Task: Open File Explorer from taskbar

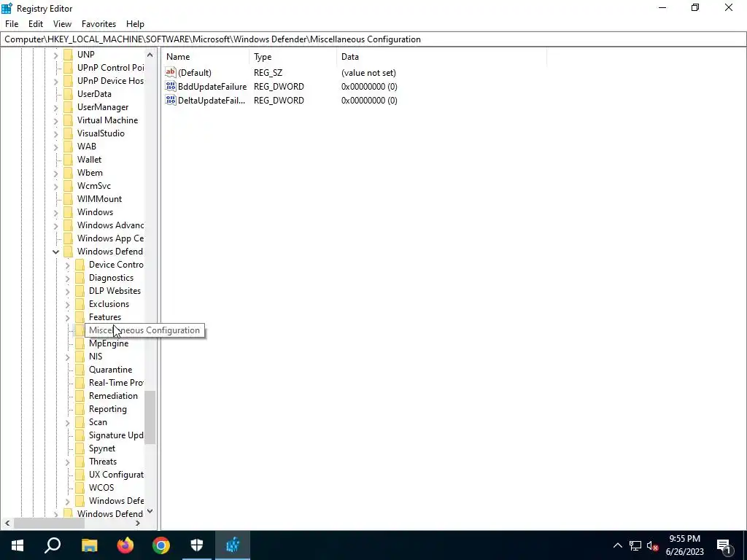Action: [89, 545]
